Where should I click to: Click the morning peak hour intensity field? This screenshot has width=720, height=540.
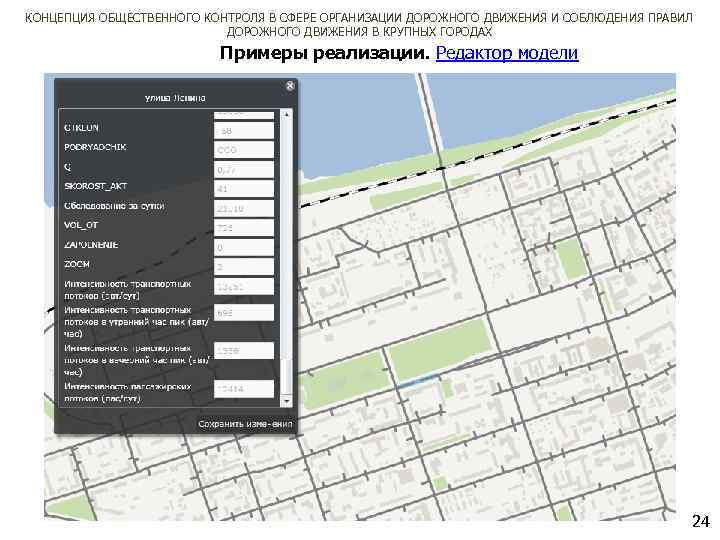pos(244,313)
